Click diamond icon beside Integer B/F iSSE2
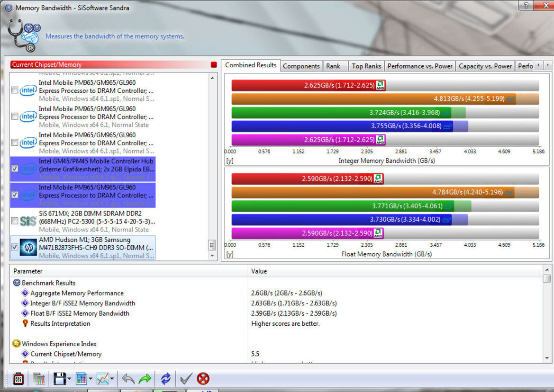Screen dimensions: 554x392 pyautogui.click(x=25, y=303)
